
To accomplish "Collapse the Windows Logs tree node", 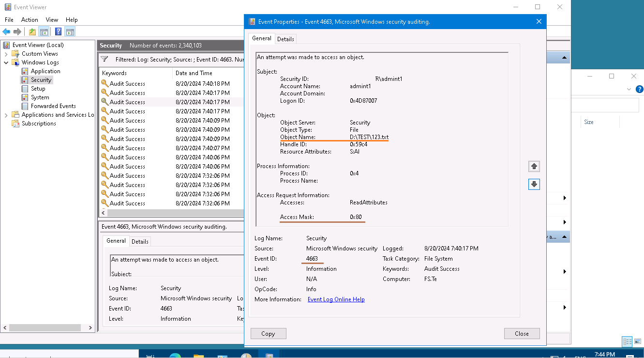I will tap(6, 62).
